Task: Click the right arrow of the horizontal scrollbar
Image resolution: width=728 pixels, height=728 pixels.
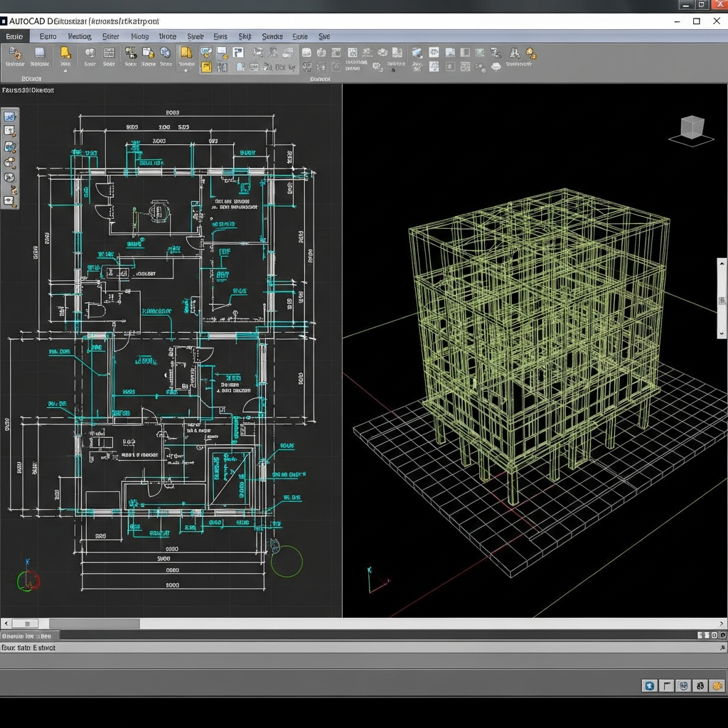Action: tap(722, 623)
